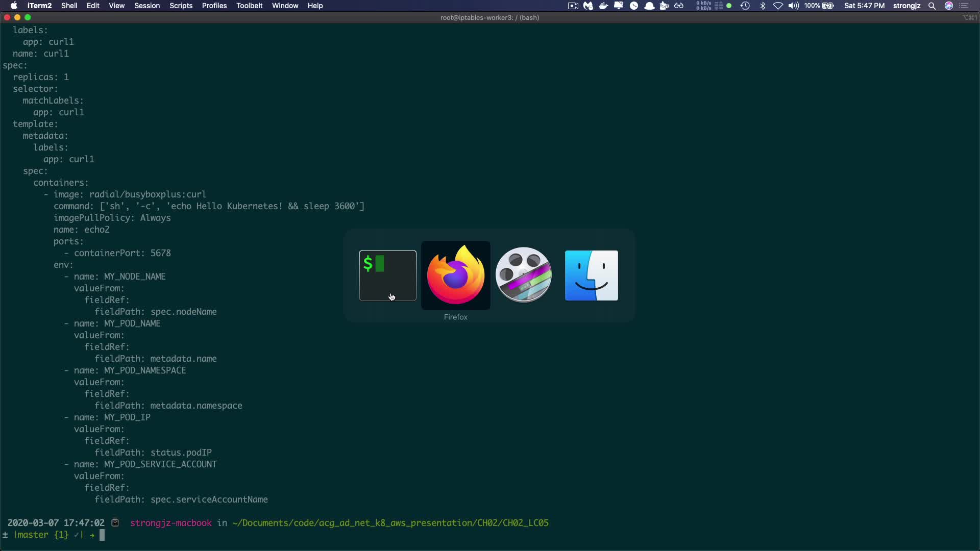
Task: Open Time Machine status icon
Action: pyautogui.click(x=745, y=6)
